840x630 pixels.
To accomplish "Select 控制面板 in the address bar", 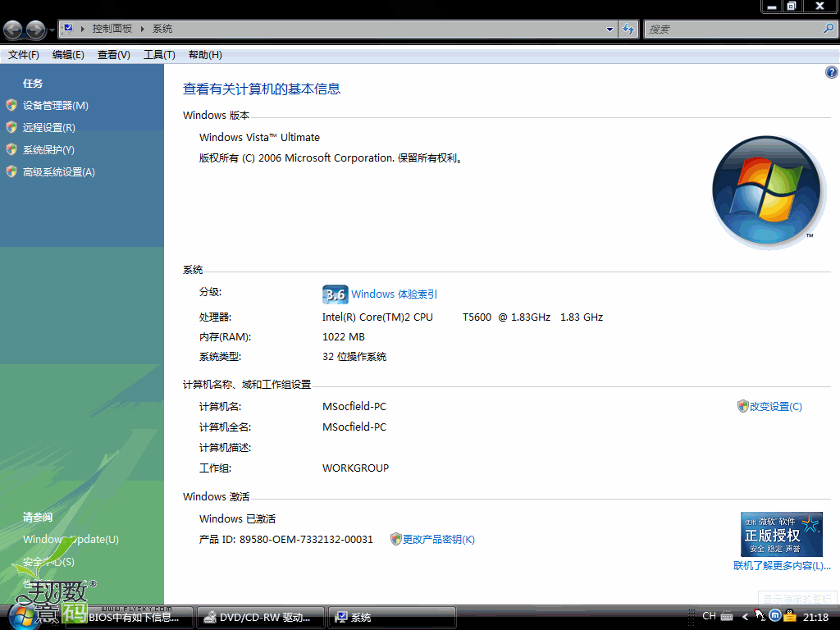I will [x=112, y=29].
